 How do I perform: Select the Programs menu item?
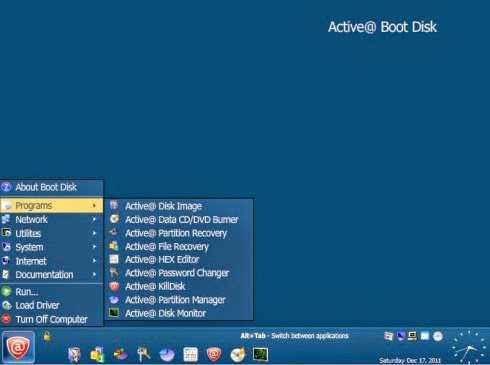pyautogui.click(x=52, y=205)
